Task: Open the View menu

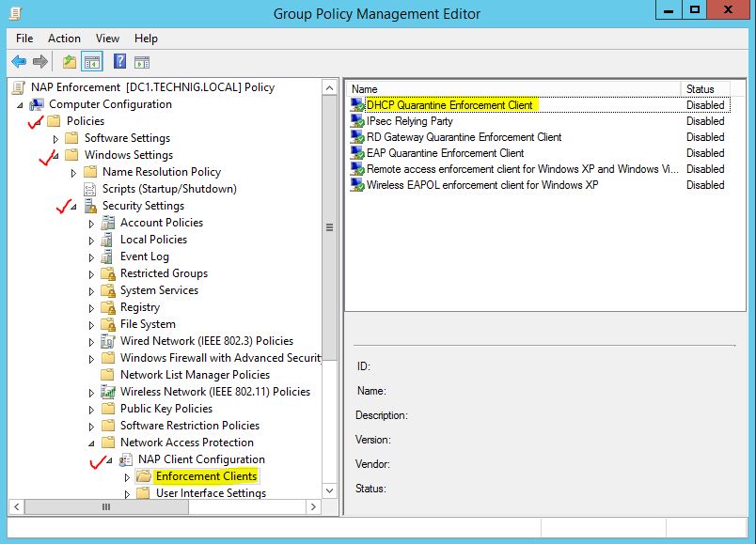Action: tap(106, 39)
